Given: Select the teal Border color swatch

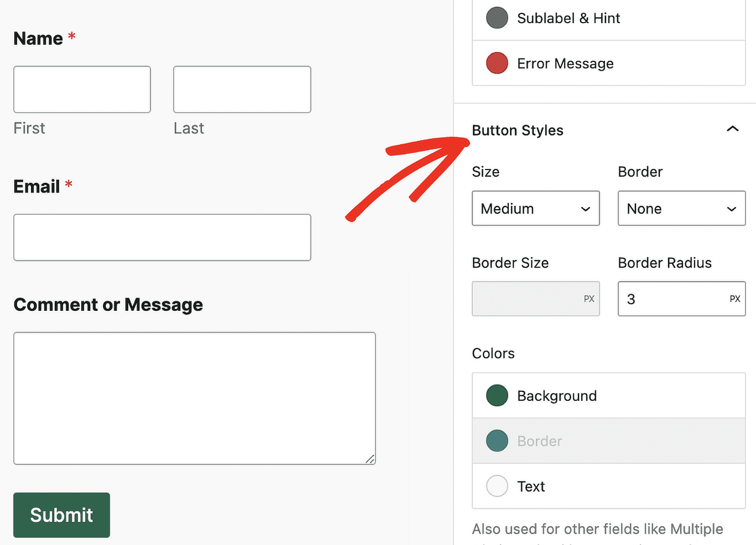Looking at the screenshot, I should (497, 441).
